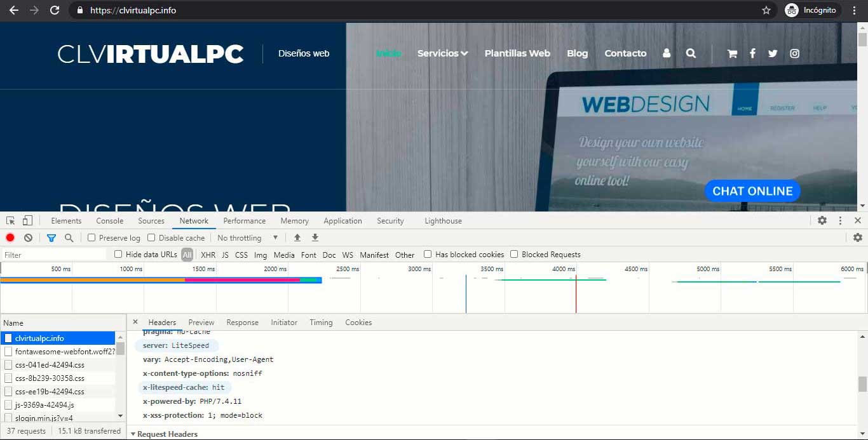Viewport: 868px width, 440px height.
Task: Click the CHAT ONLINE button
Action: click(x=752, y=191)
